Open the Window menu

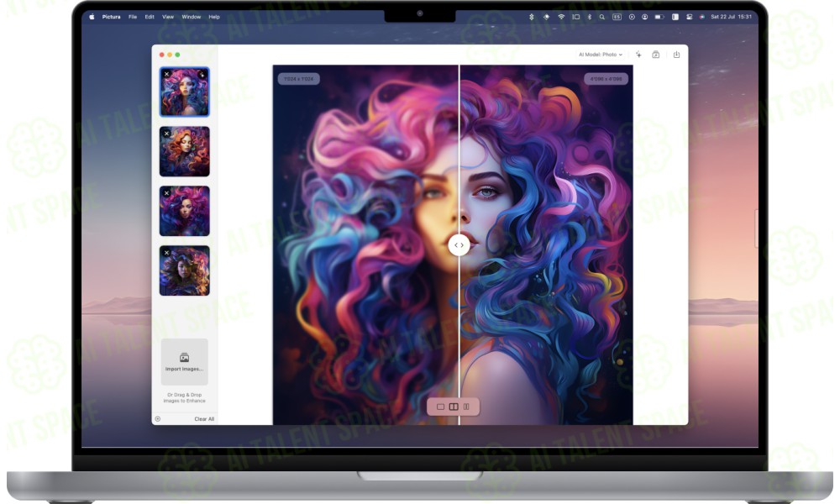coord(192,17)
